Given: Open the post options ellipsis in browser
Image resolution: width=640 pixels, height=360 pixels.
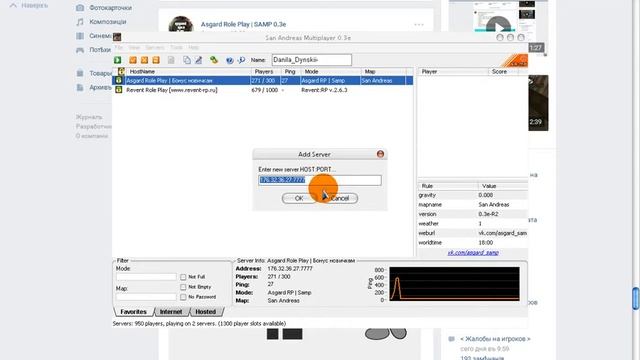Looking at the screenshot, I should pos(419,24).
